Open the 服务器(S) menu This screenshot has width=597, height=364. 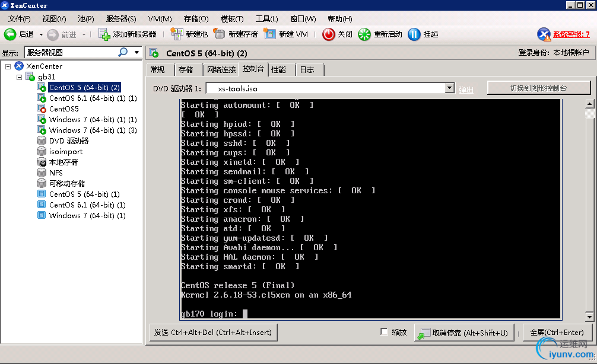(x=120, y=18)
